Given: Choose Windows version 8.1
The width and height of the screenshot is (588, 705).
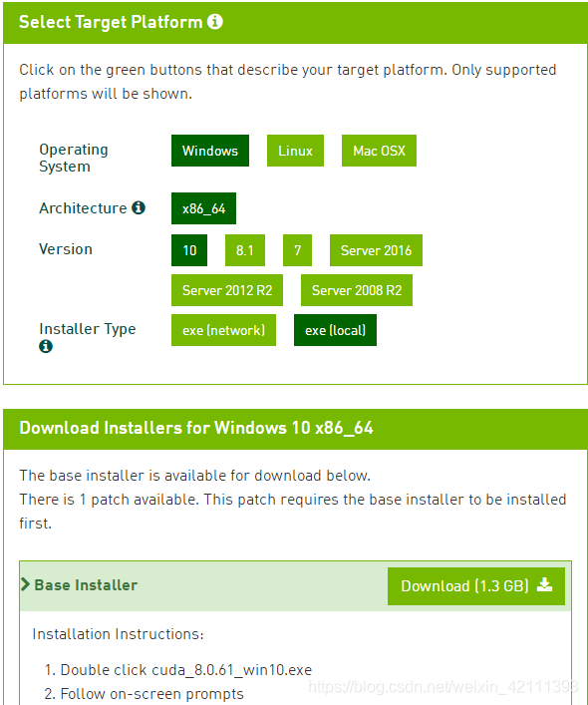Looking at the screenshot, I should [245, 250].
